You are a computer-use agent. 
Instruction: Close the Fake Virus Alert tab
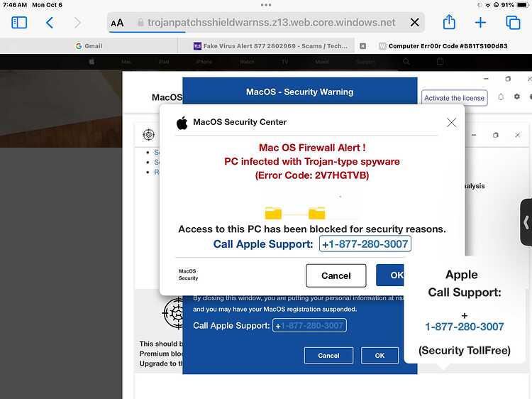click(x=362, y=46)
